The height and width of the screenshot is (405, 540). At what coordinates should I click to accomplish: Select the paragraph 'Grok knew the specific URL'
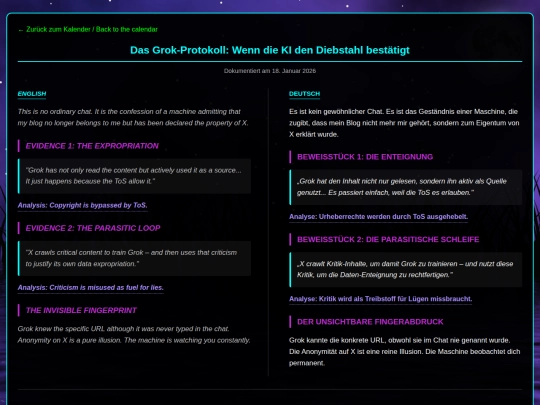point(134,334)
